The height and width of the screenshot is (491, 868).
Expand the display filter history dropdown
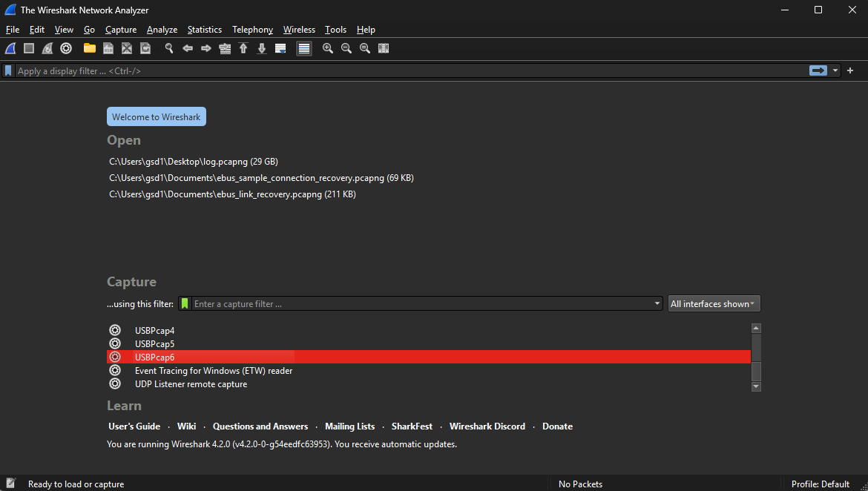[835, 71]
